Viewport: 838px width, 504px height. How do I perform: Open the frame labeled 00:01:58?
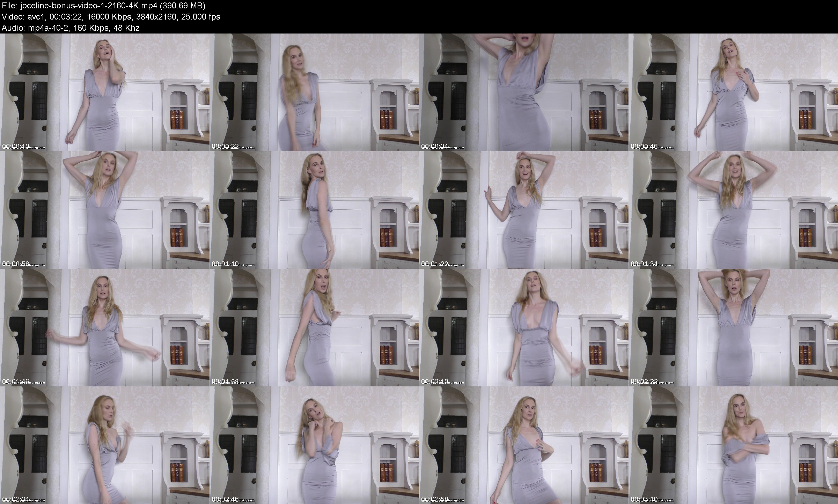pyautogui.click(x=314, y=327)
